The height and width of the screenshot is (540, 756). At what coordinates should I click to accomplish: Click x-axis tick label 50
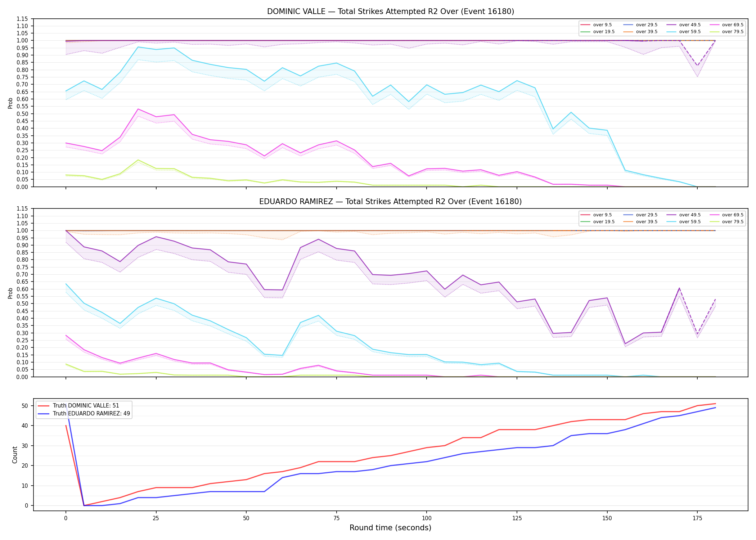(x=246, y=518)
